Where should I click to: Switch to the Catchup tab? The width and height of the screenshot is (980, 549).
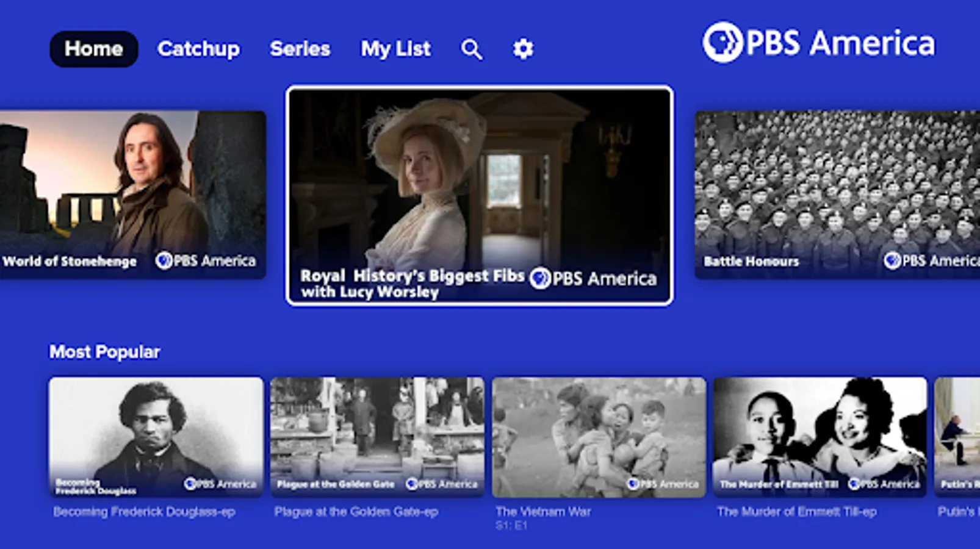[x=198, y=49]
